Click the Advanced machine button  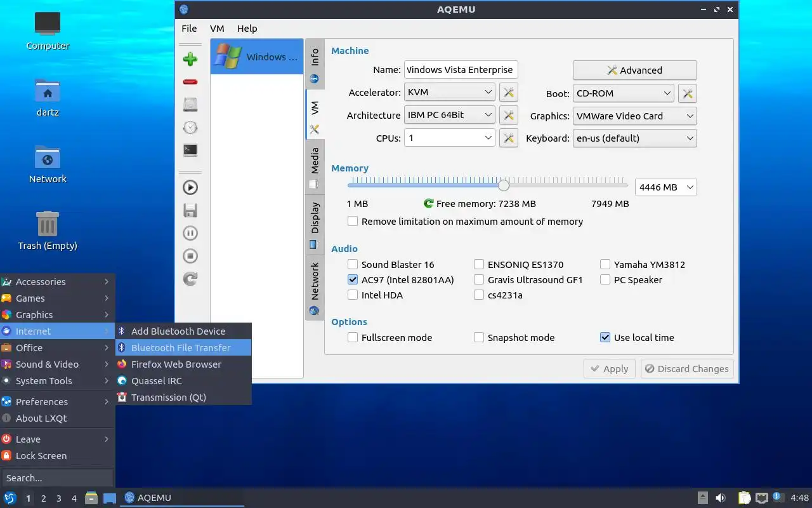634,70
